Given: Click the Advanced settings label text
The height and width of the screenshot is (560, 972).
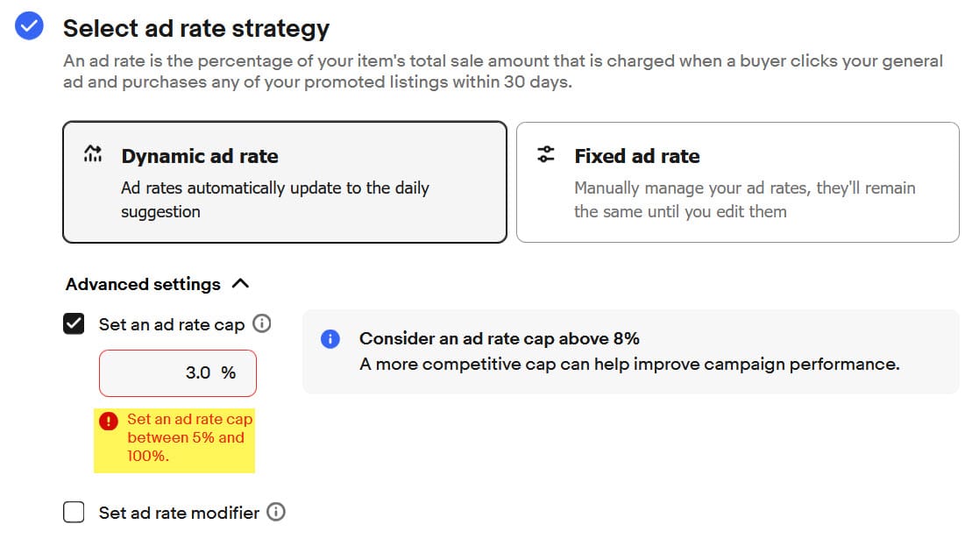Looking at the screenshot, I should point(143,284).
